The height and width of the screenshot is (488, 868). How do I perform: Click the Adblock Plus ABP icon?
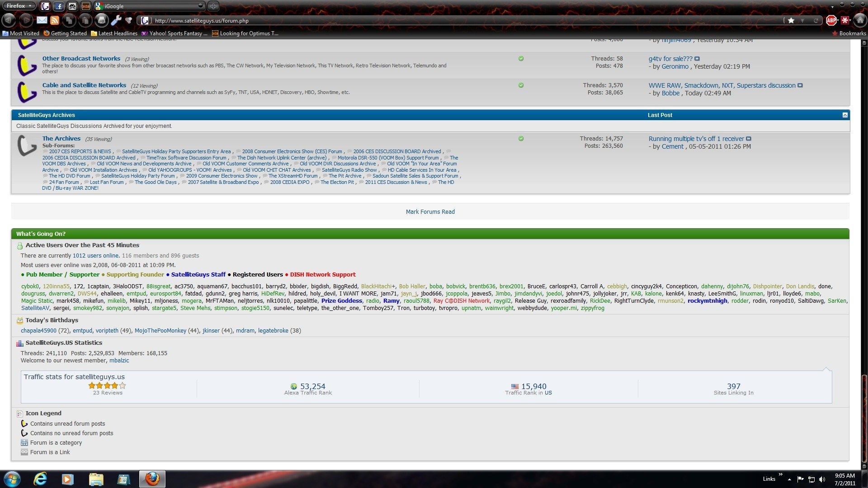831,20
